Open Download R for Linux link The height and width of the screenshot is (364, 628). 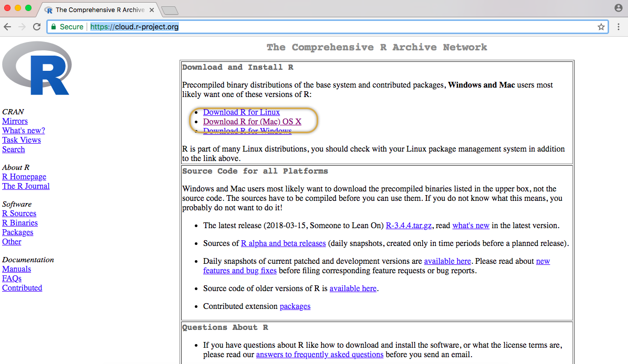pos(242,112)
